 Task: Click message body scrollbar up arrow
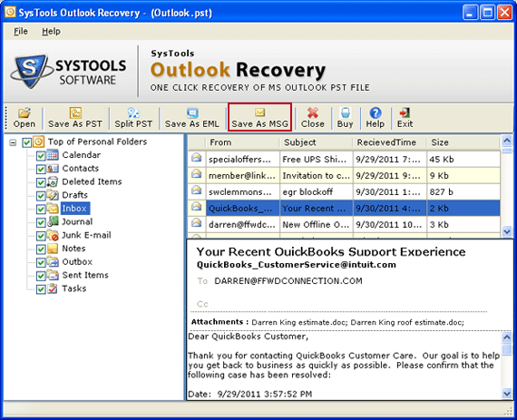tap(507, 337)
